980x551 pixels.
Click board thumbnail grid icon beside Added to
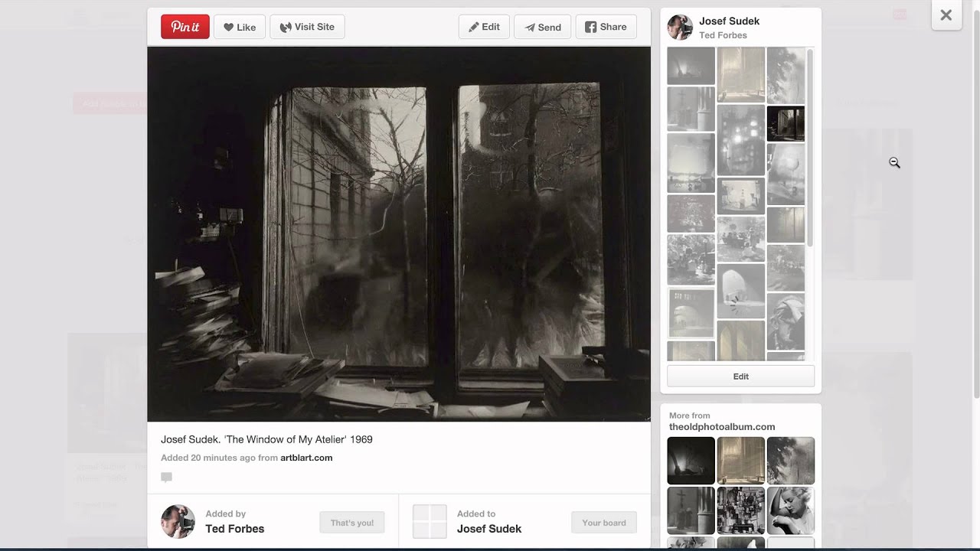coord(430,522)
